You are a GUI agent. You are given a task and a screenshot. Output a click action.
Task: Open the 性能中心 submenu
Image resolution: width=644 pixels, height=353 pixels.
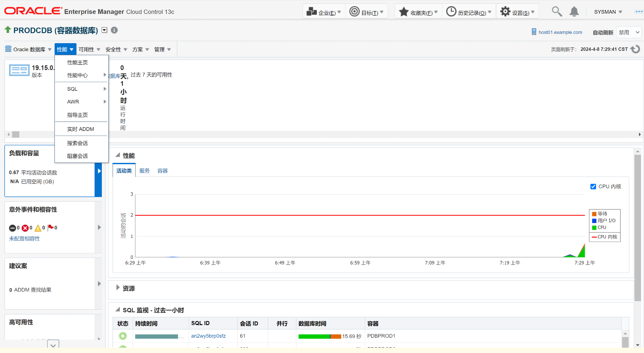[x=82, y=75]
